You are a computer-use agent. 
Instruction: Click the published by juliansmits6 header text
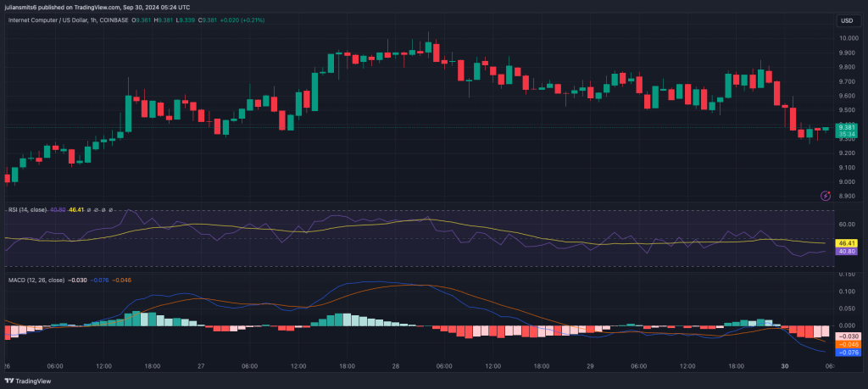point(97,7)
